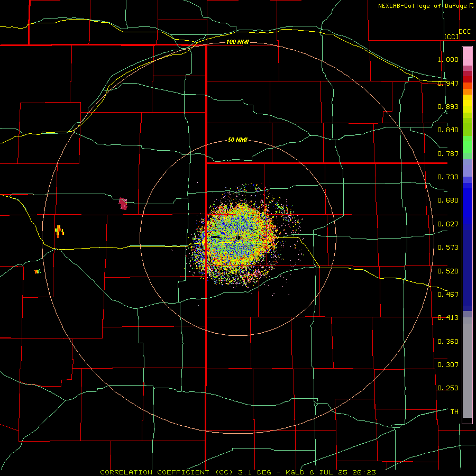Click the 100 NMI range ring label
Viewport: 476px width, 476px height.
point(237,42)
